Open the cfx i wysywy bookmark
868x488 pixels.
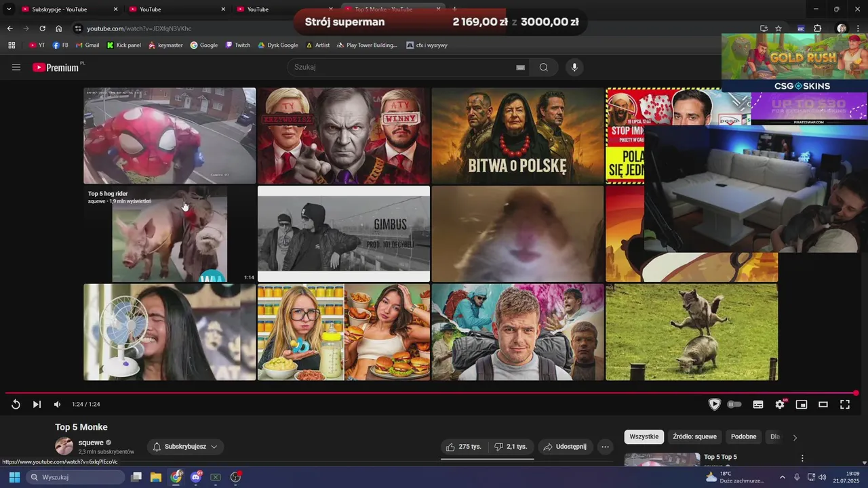click(x=427, y=45)
